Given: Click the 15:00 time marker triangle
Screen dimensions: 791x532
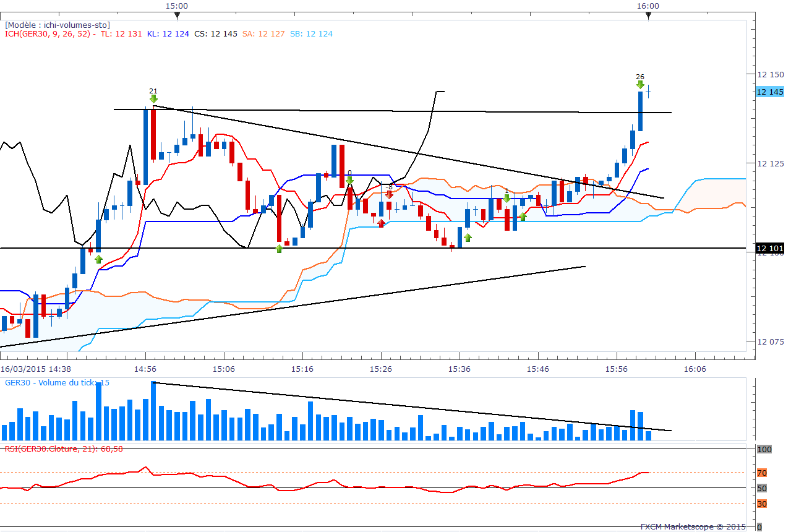Looking at the screenshot, I should click(177, 15).
